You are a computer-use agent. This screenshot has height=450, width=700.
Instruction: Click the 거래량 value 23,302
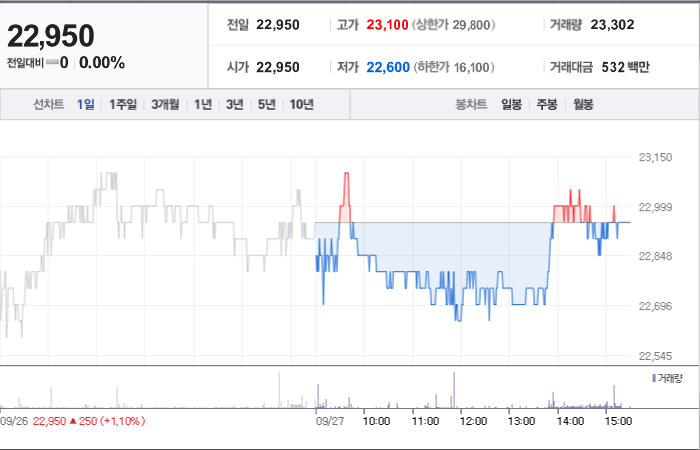click(612, 25)
